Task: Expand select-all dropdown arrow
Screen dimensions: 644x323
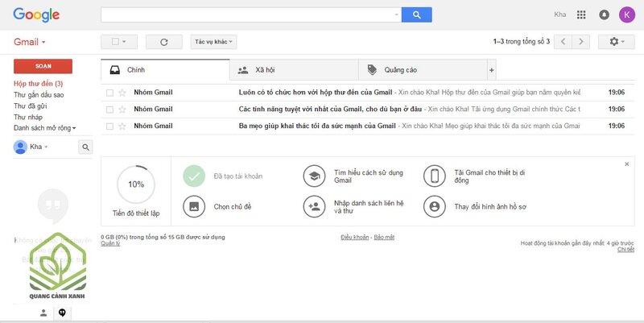Action: point(124,42)
